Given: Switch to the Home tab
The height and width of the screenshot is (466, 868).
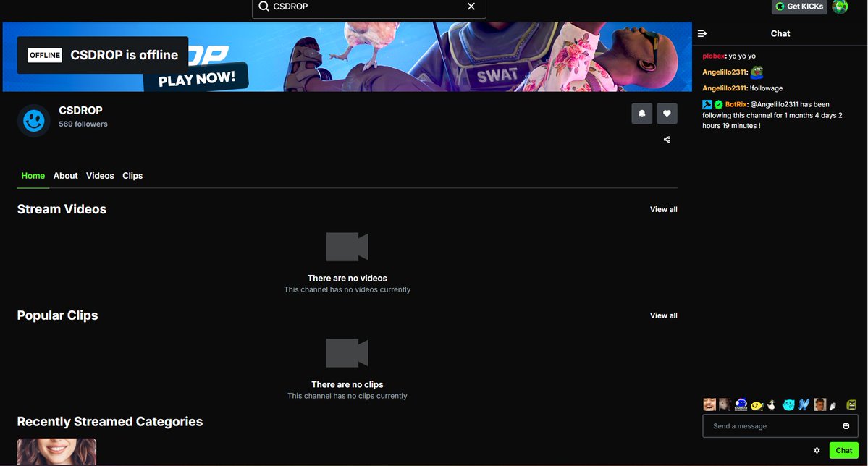Looking at the screenshot, I should [x=33, y=175].
